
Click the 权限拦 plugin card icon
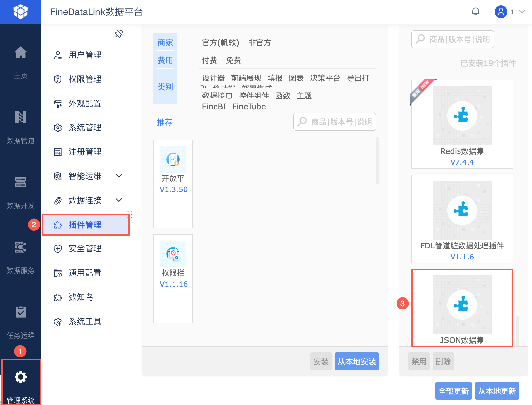[x=173, y=254]
